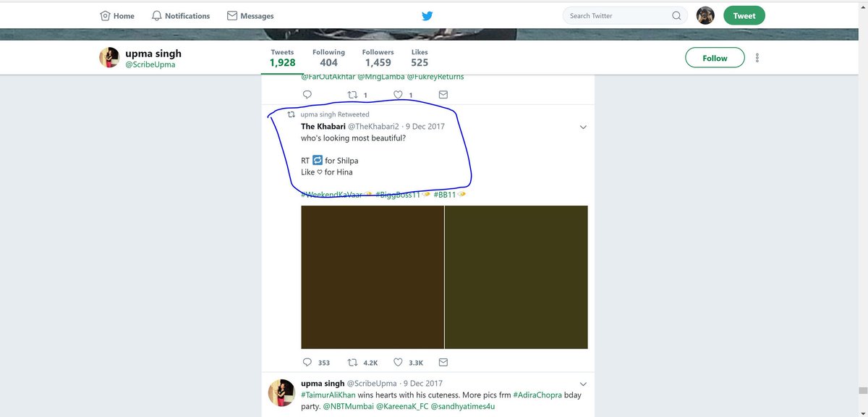The image size is (868, 417).
Task: Go to the Home tab
Action: tap(117, 16)
